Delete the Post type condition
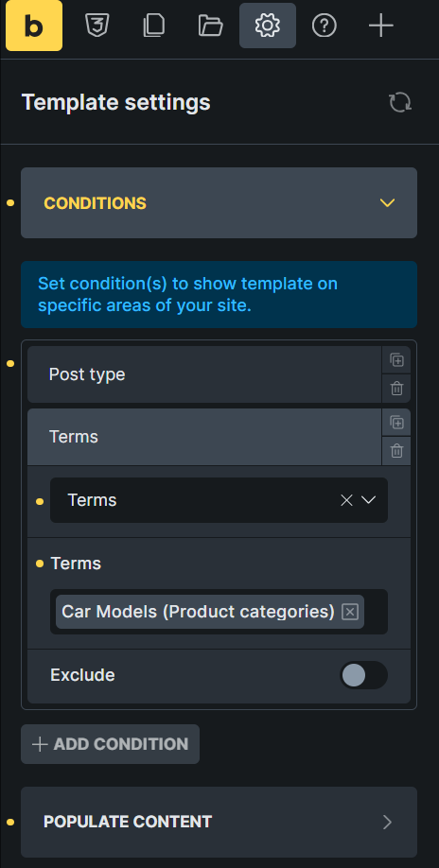This screenshot has height=868, width=439. 396,389
